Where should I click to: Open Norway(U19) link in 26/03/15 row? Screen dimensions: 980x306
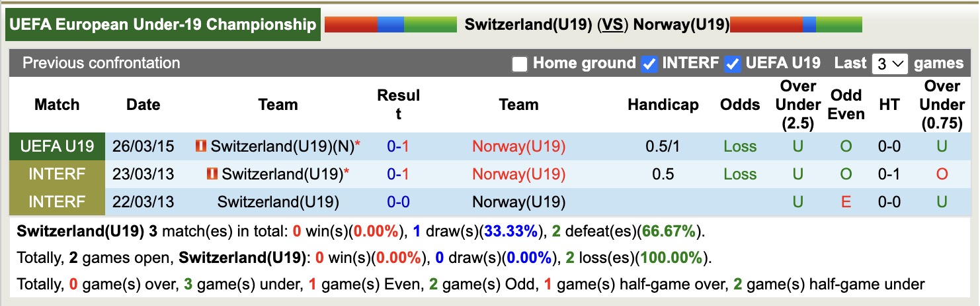pyautogui.click(x=518, y=146)
